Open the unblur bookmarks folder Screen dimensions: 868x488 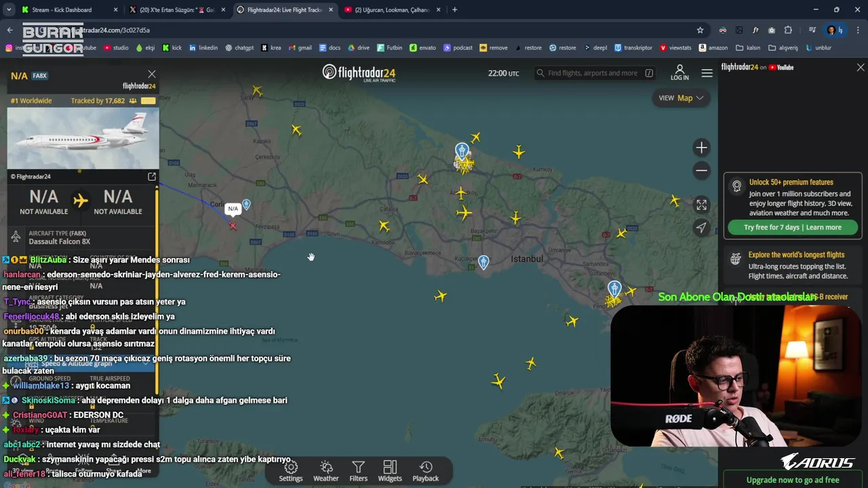point(818,47)
